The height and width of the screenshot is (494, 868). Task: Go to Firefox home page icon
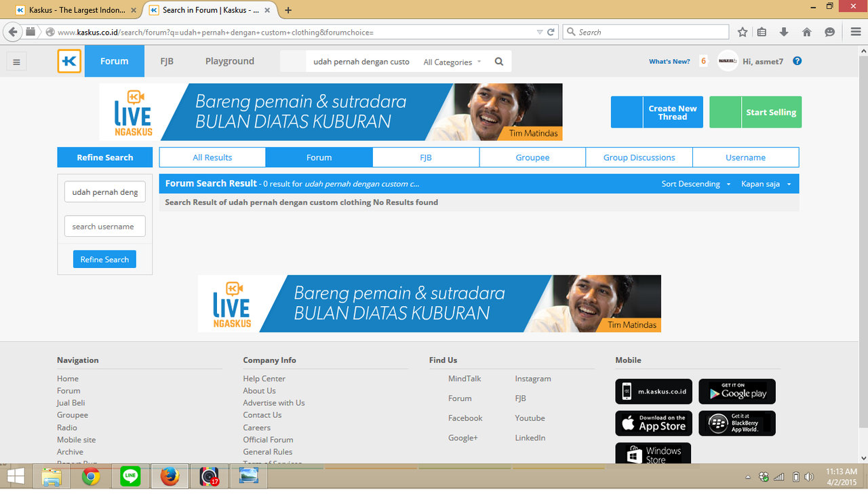coord(807,32)
